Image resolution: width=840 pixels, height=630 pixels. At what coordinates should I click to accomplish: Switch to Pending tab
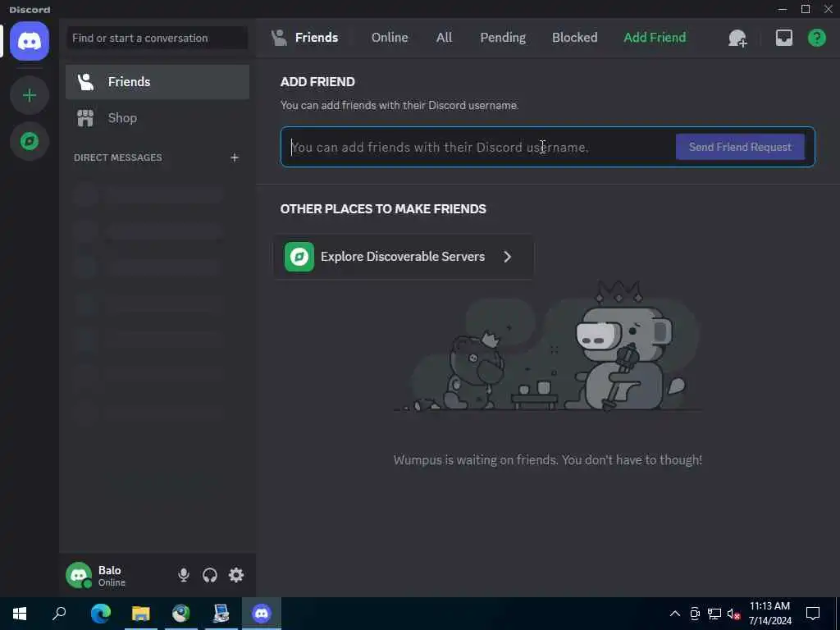[x=503, y=38]
